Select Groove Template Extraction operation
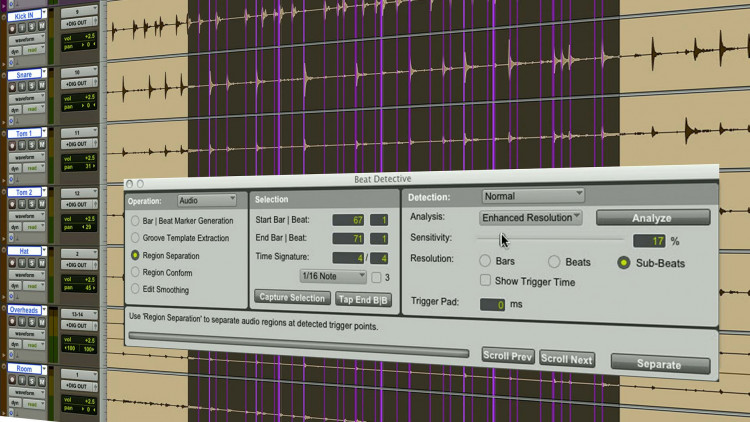750x422 pixels. click(135, 238)
